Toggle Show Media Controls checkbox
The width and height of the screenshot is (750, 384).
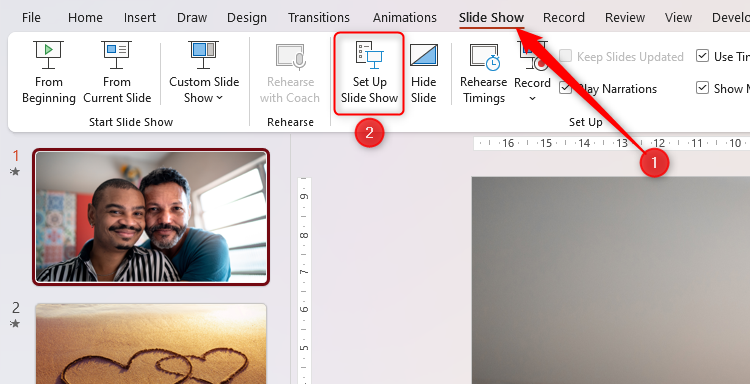(702, 88)
